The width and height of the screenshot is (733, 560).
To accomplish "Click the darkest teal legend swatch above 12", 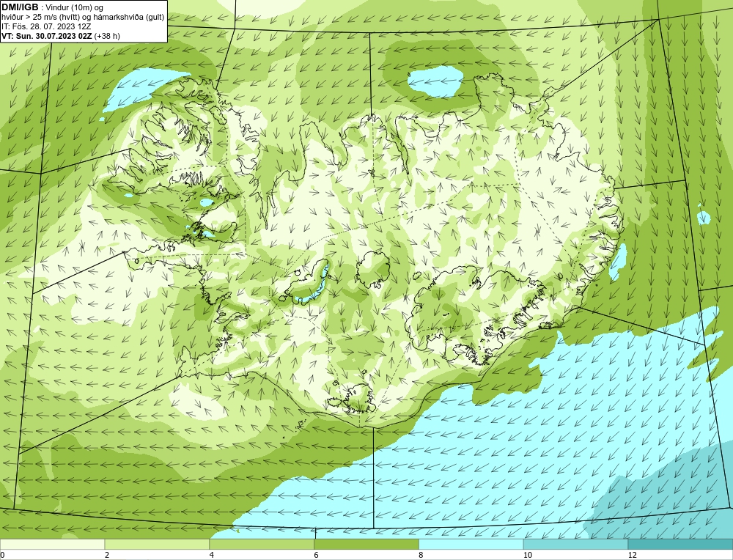I will [680, 545].
